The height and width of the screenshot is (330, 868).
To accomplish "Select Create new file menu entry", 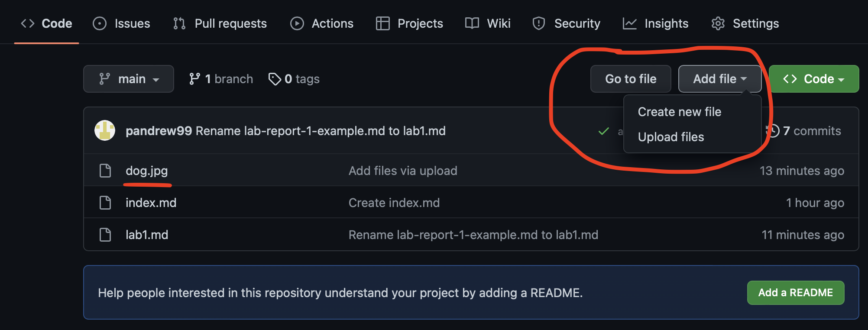I will coord(680,112).
